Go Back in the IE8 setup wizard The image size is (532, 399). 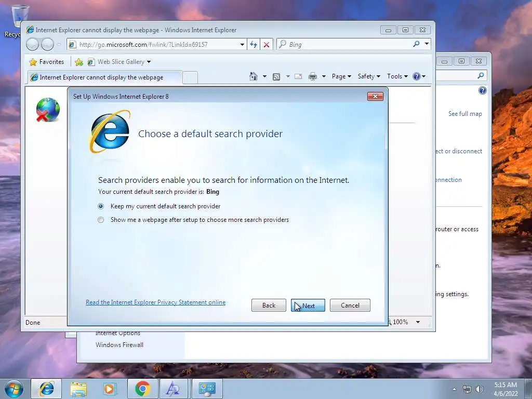point(269,305)
